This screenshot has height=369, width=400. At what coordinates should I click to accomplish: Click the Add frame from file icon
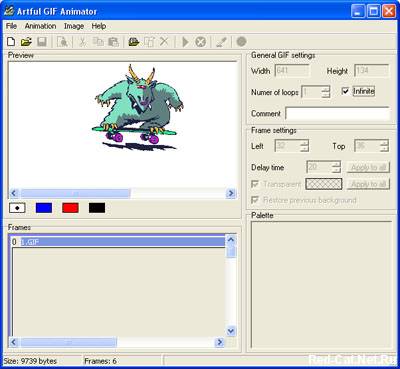pyautogui.click(x=134, y=42)
